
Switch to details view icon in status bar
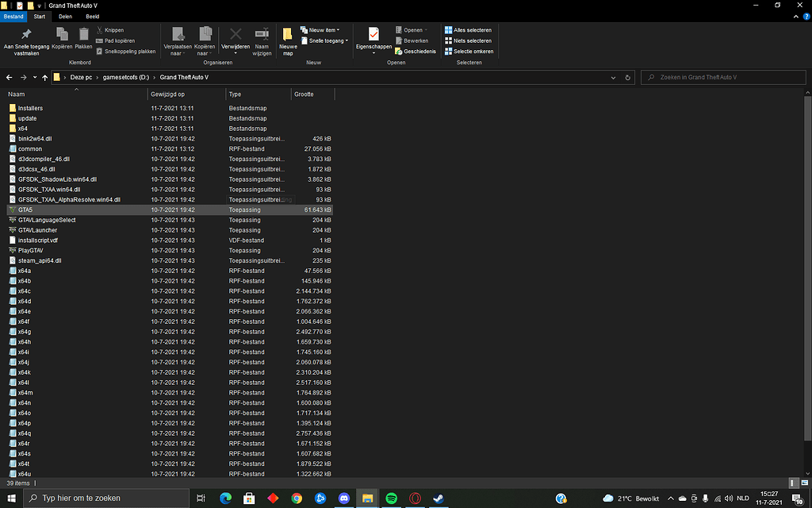(x=794, y=483)
